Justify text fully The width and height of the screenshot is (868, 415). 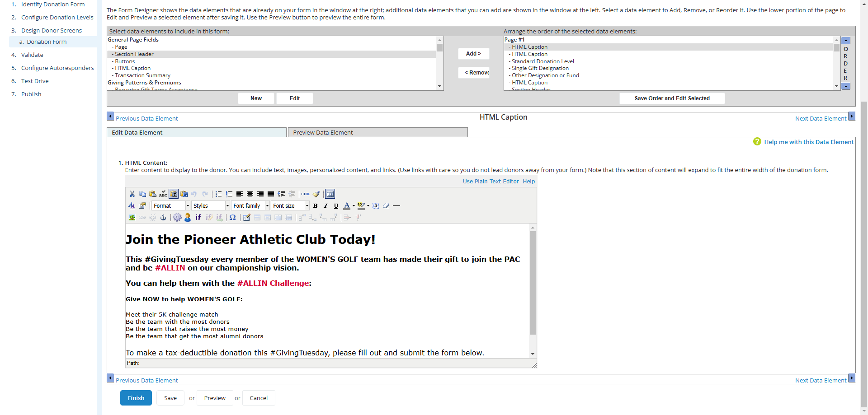pos(271,194)
